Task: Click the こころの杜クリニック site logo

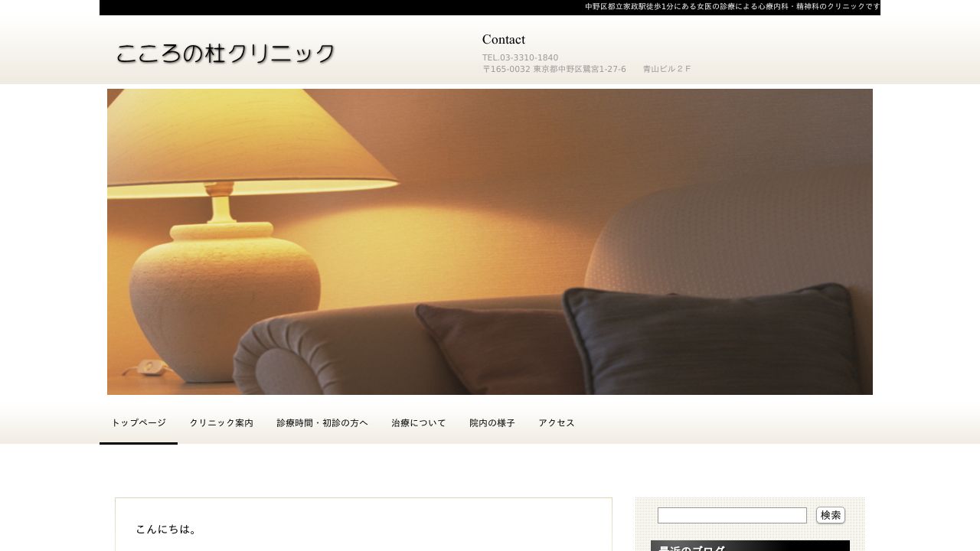Action: 225,53
